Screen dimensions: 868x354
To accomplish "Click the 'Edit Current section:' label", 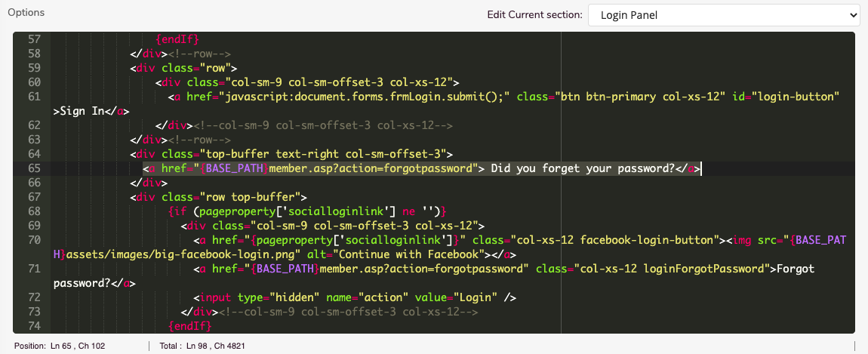I will click(534, 15).
